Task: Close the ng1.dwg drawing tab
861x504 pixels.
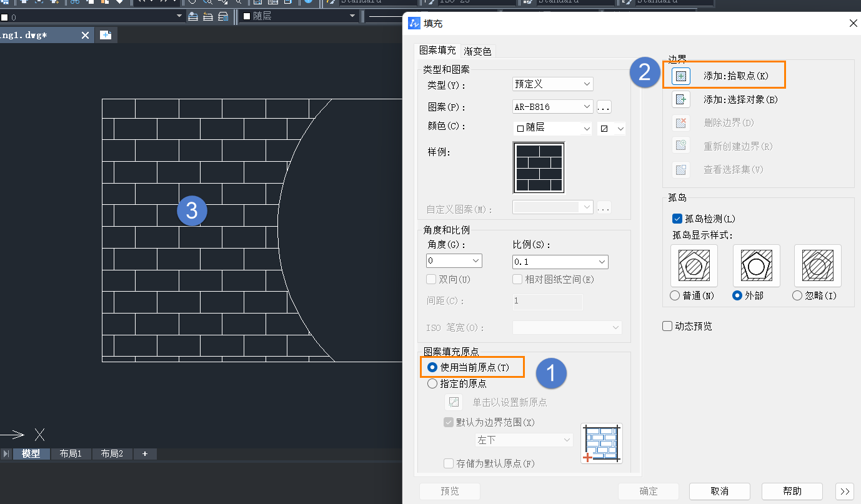Action: (x=86, y=36)
